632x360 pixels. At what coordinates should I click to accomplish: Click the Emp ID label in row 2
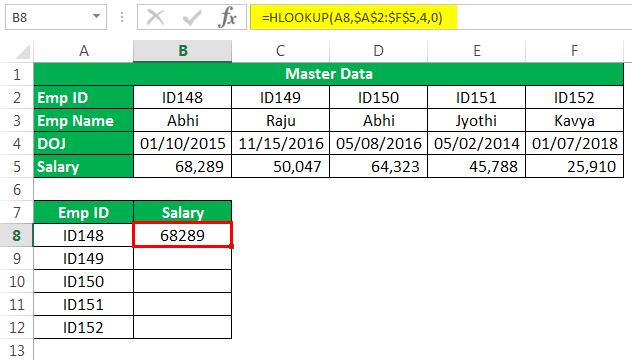coord(83,97)
